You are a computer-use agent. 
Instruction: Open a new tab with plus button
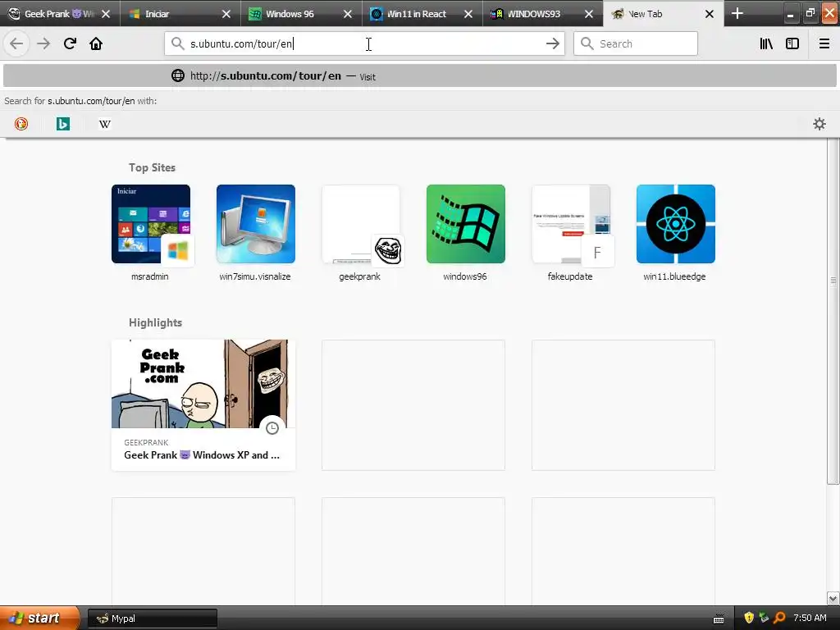737,13
